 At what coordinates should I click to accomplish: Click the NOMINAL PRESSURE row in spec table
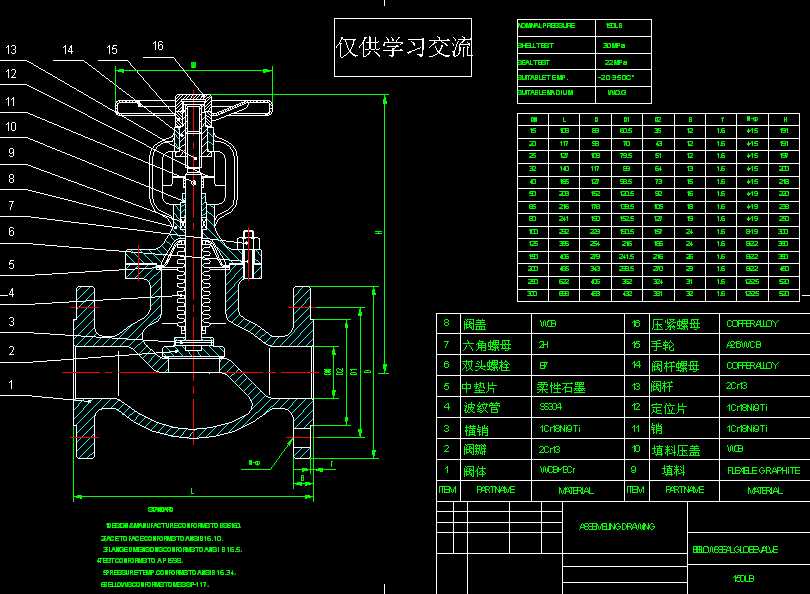click(x=545, y=23)
